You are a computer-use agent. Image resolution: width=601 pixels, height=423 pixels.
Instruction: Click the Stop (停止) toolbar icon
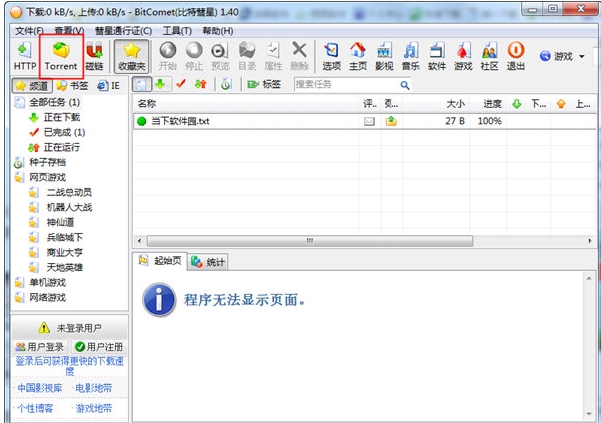[194, 56]
